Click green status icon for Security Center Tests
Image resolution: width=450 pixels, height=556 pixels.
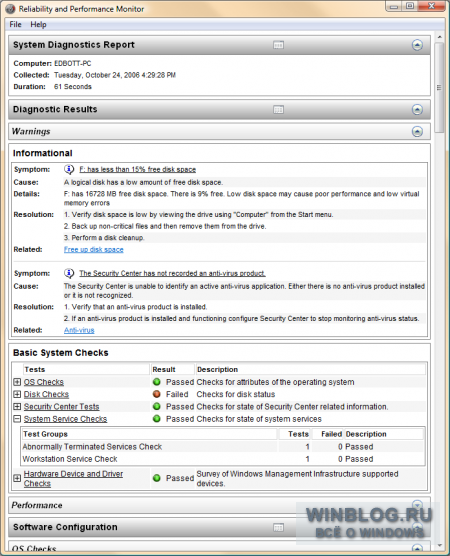click(x=156, y=407)
